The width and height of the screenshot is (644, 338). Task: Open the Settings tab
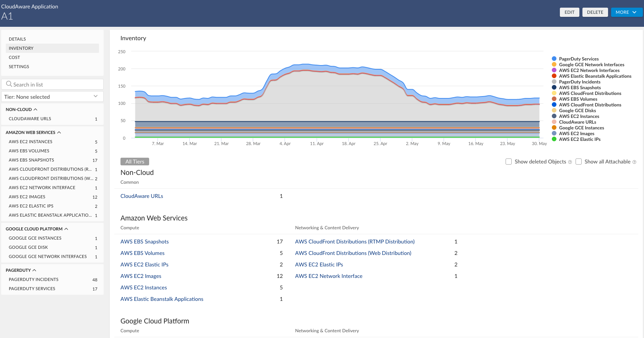click(19, 67)
